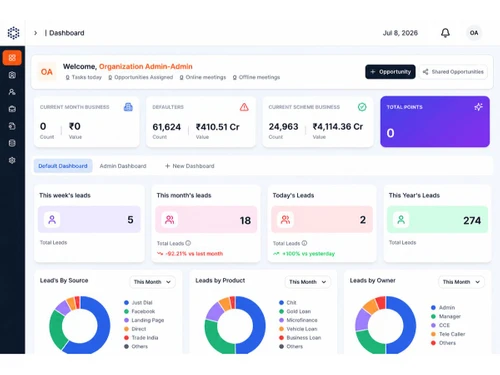
Task: Toggle Tele Caller legend entry
Action: coord(448,334)
